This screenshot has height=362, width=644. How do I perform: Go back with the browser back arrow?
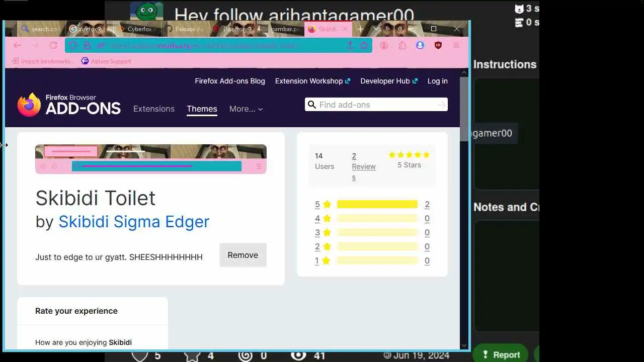17,45
